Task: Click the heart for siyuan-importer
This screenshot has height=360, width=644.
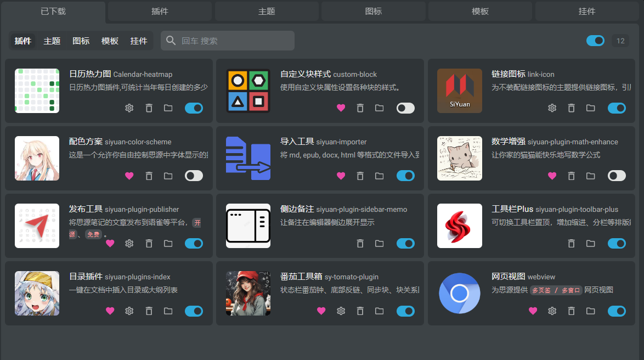Action: pyautogui.click(x=341, y=176)
